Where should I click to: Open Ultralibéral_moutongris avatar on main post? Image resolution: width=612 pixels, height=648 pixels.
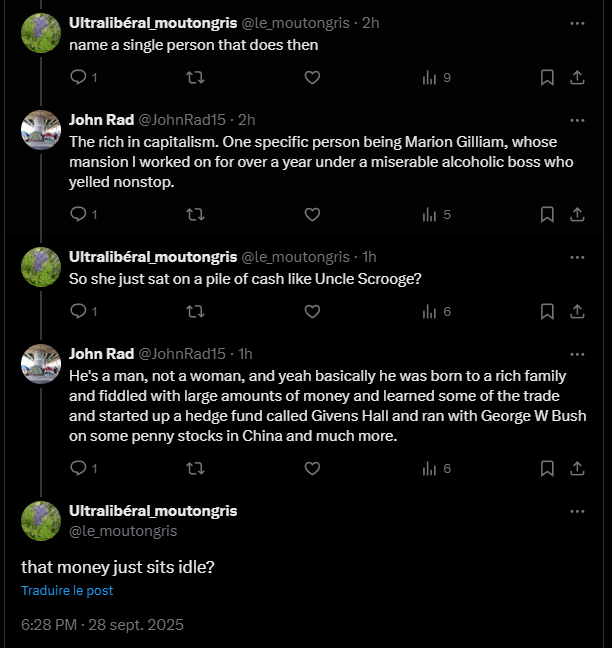[41, 520]
